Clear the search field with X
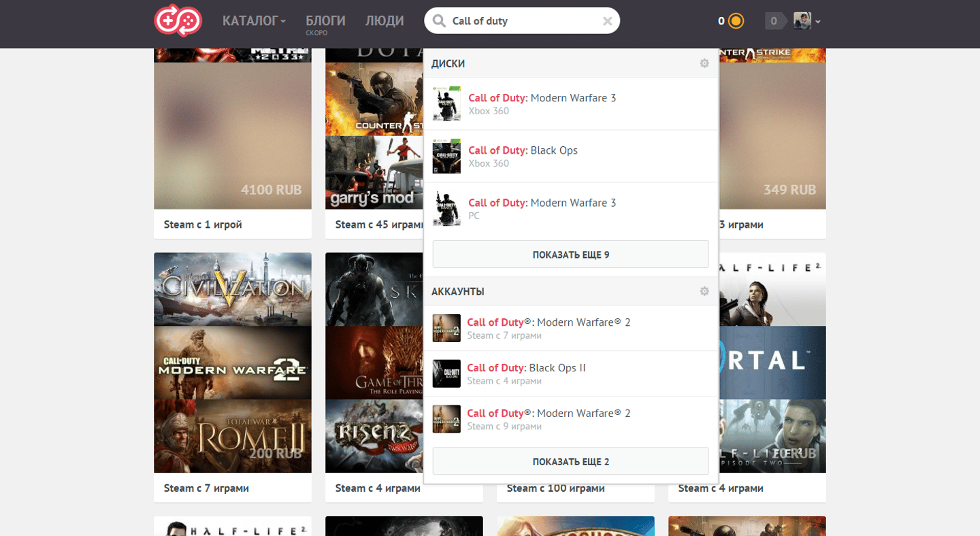 (x=607, y=21)
